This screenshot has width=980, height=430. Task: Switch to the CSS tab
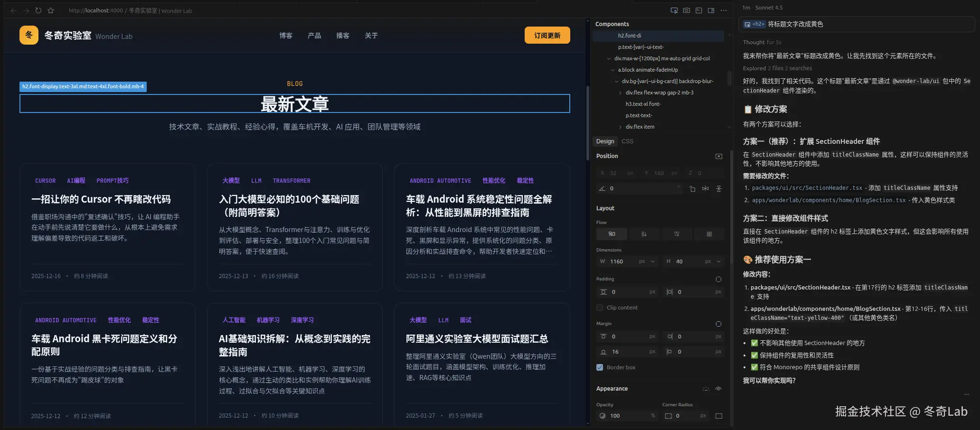[x=628, y=141]
